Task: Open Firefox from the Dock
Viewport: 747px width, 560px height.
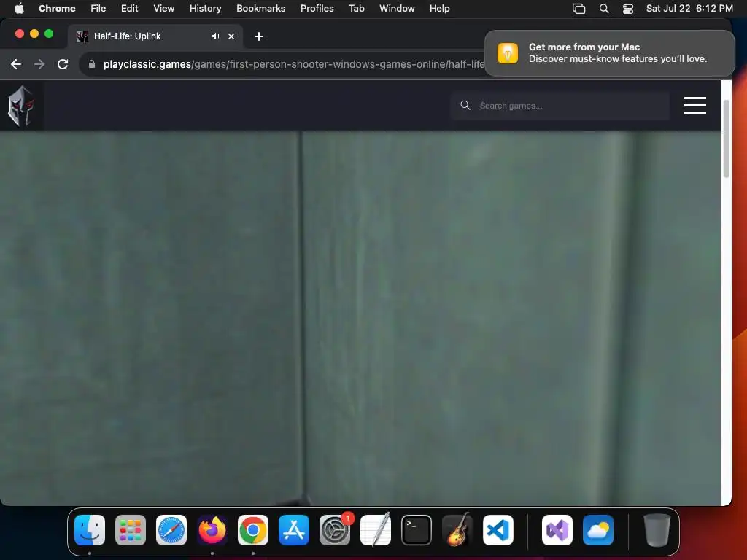Action: 212,530
